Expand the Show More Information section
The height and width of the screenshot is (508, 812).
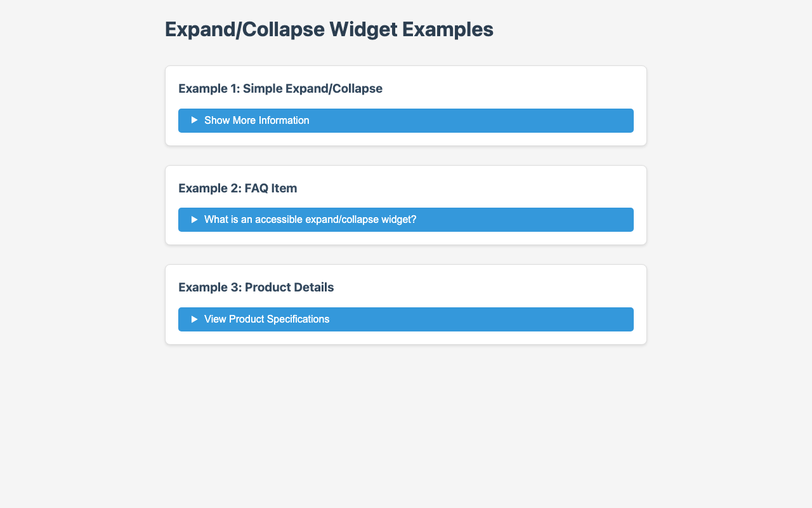tap(406, 121)
